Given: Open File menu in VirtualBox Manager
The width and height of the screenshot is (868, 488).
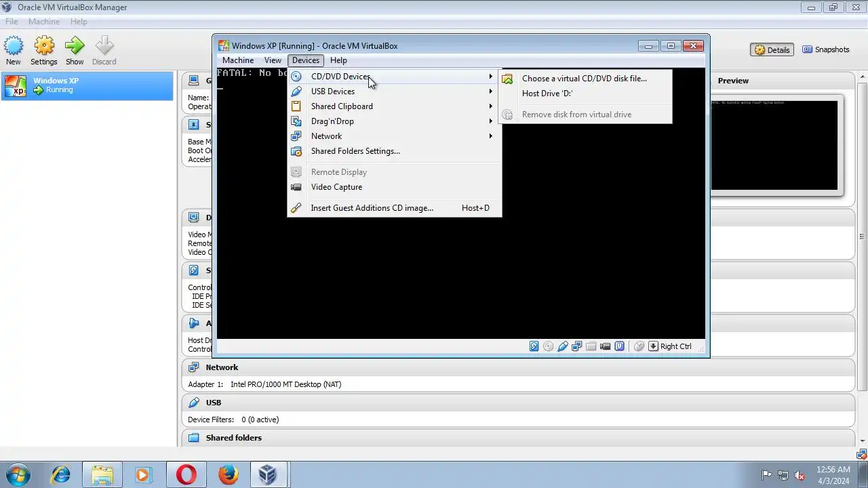Looking at the screenshot, I should 12,22.
